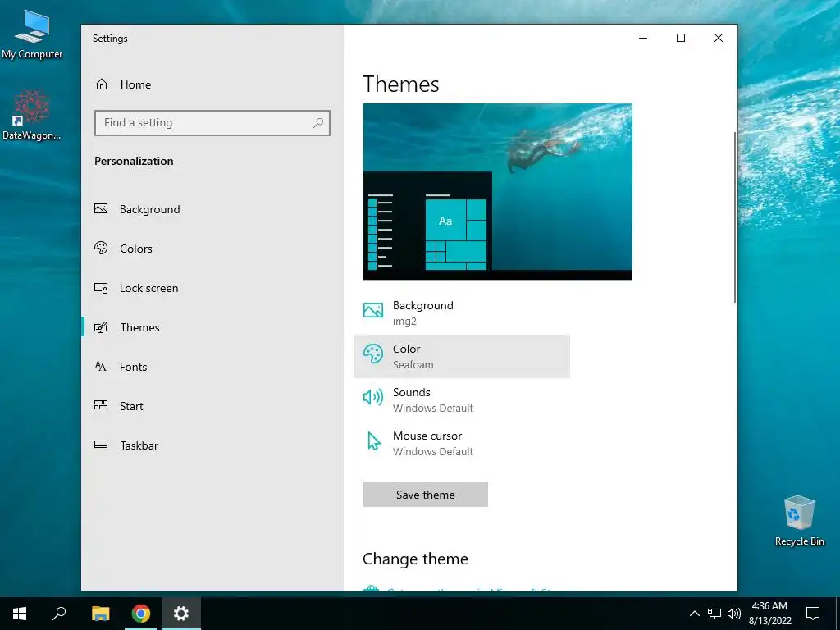This screenshot has width=840, height=630.
Task: Click the Windows Start button
Action: pyautogui.click(x=20, y=614)
